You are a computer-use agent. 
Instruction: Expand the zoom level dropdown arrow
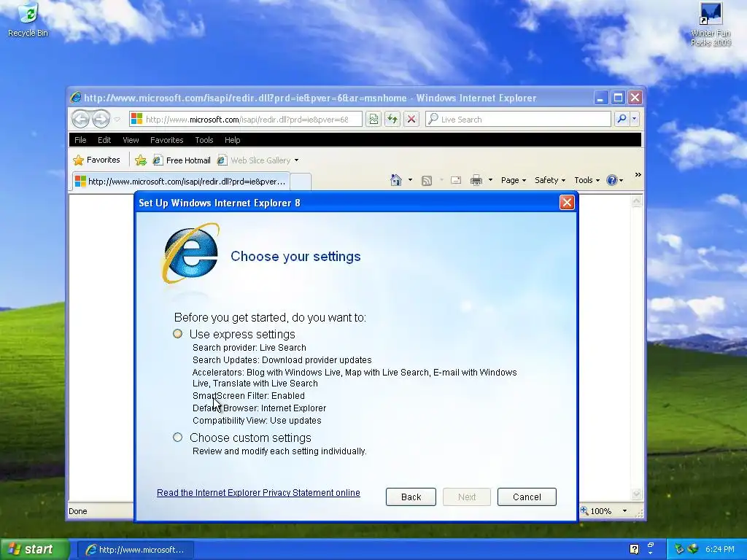pyautogui.click(x=624, y=511)
